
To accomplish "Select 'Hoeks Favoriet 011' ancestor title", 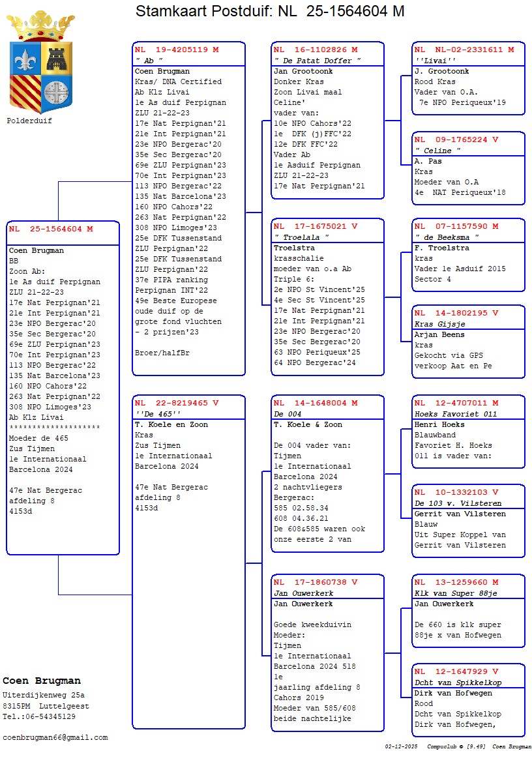I will coord(456,414).
